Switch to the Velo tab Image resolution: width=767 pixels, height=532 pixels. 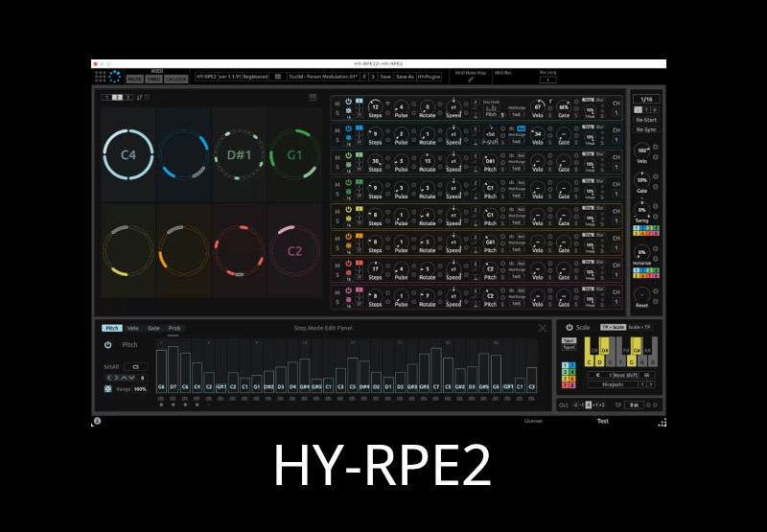[132, 328]
